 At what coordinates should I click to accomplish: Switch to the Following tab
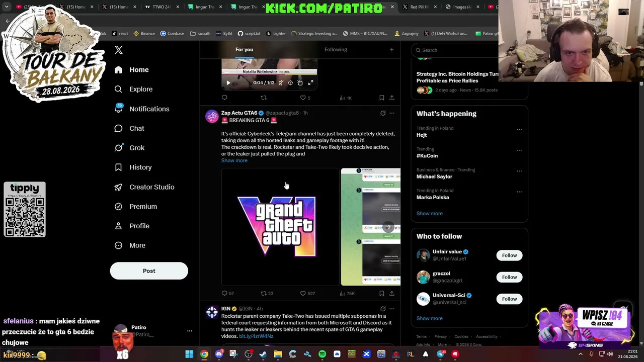point(336,49)
